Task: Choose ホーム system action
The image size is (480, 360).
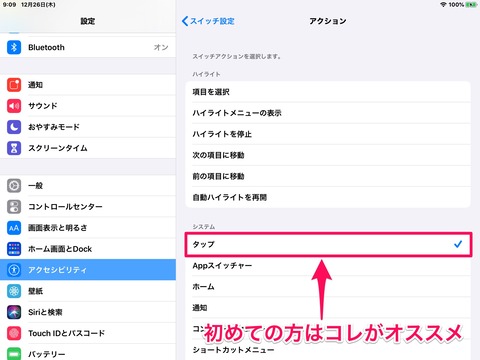Action: click(328, 287)
